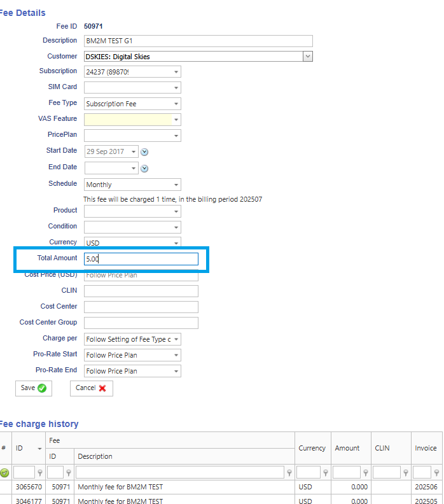This screenshot has width=444, height=504.
Task: Click the clock icon beside Start Date
Action: (x=144, y=152)
